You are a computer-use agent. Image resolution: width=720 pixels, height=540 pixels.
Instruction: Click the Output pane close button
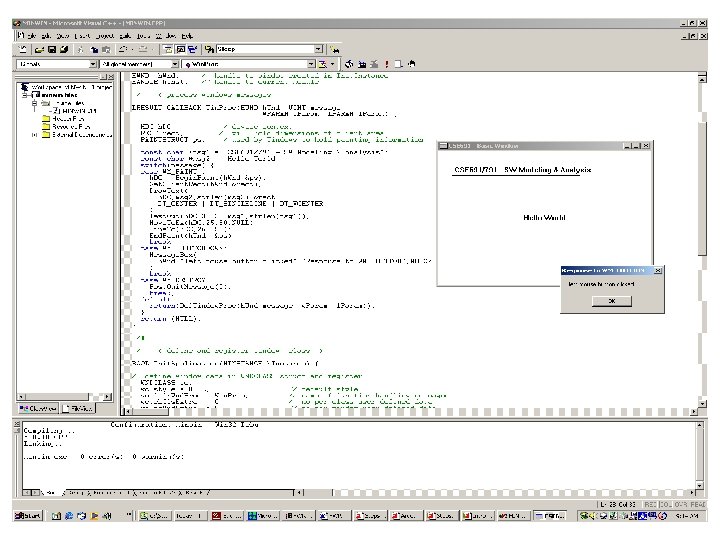point(17,424)
